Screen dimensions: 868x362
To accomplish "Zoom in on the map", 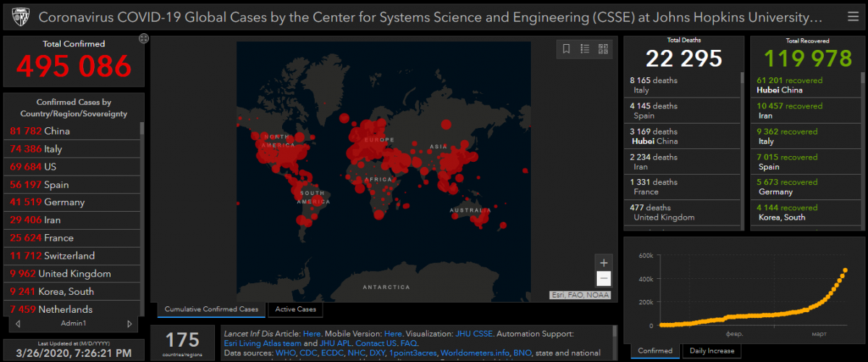I will point(603,262).
